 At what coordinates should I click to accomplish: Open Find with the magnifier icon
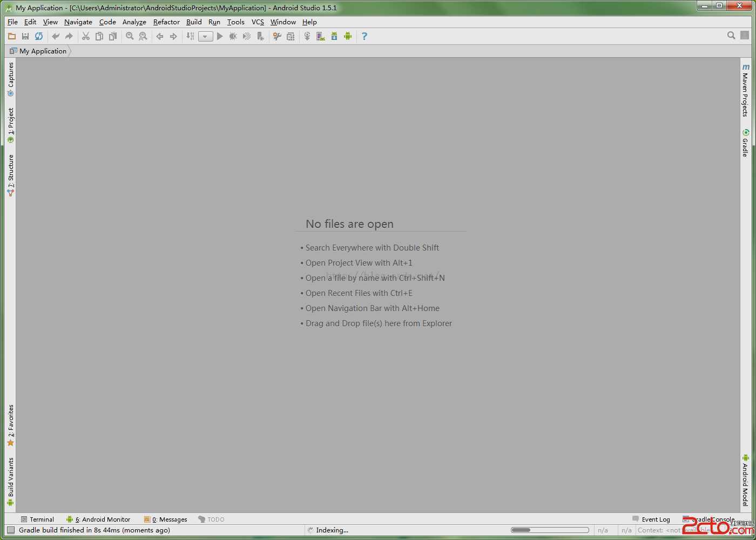click(x=130, y=36)
